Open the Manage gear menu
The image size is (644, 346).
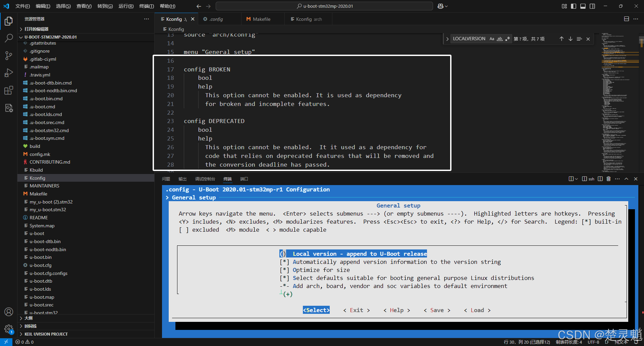tap(9, 329)
